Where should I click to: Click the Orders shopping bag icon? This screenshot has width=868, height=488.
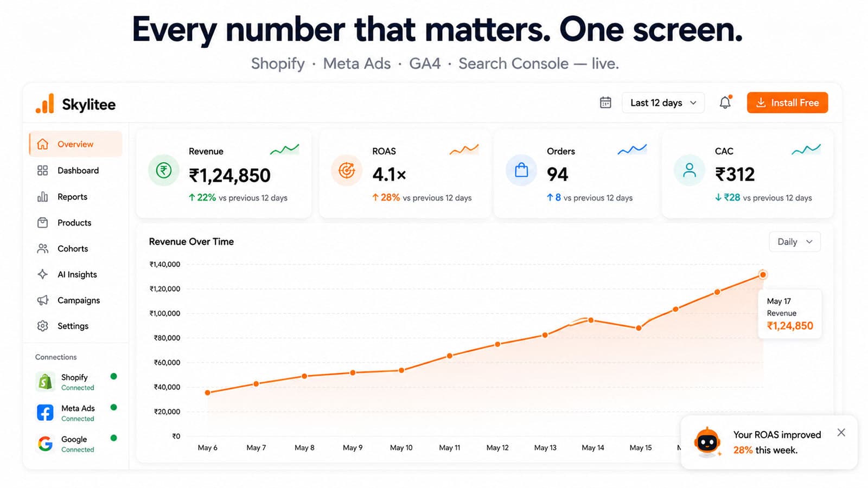click(x=521, y=170)
